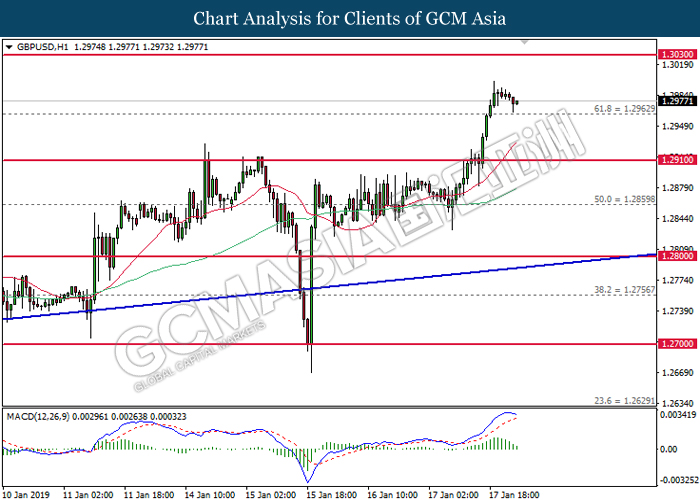Select the 50.0 = 1.28598 Fibonacci label

tap(624, 200)
